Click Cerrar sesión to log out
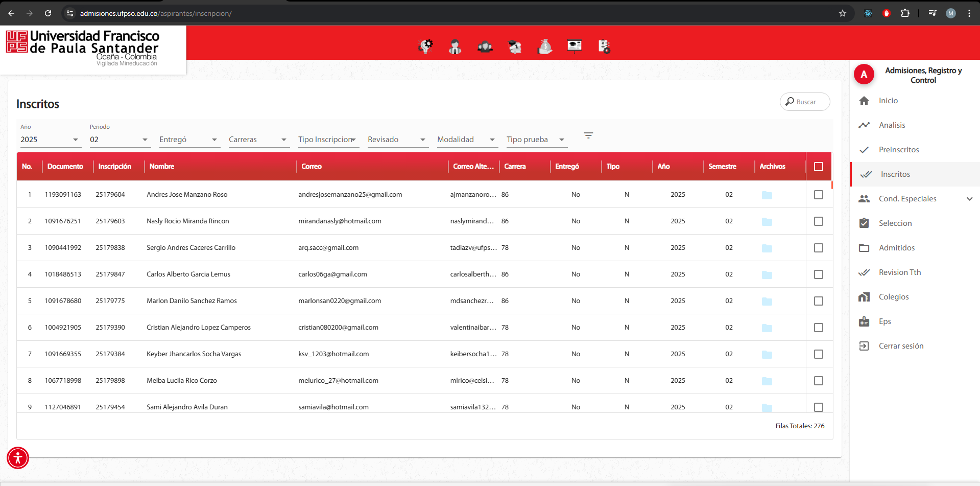 pos(900,346)
